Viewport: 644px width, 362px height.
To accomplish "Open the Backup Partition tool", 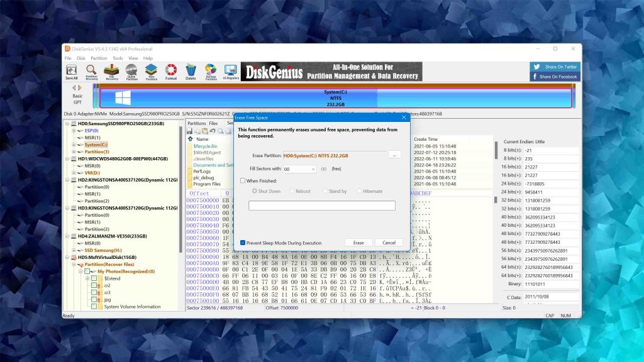I will coord(211,72).
